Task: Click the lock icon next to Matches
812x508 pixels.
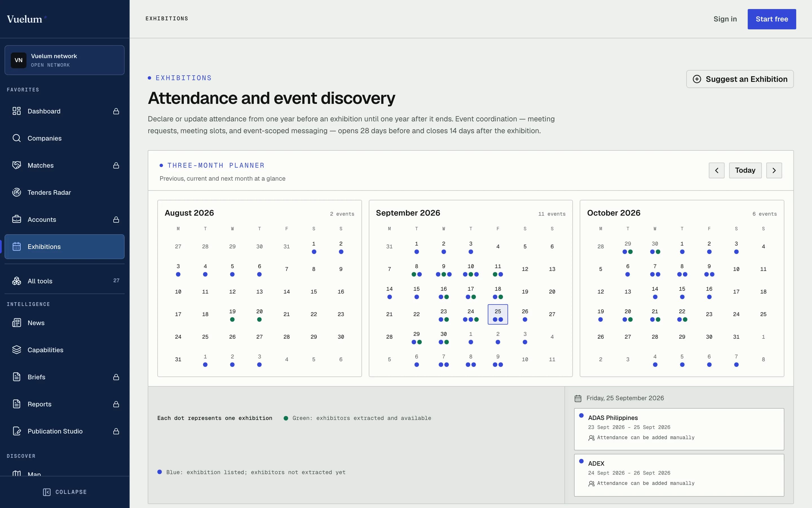Action: tap(116, 165)
